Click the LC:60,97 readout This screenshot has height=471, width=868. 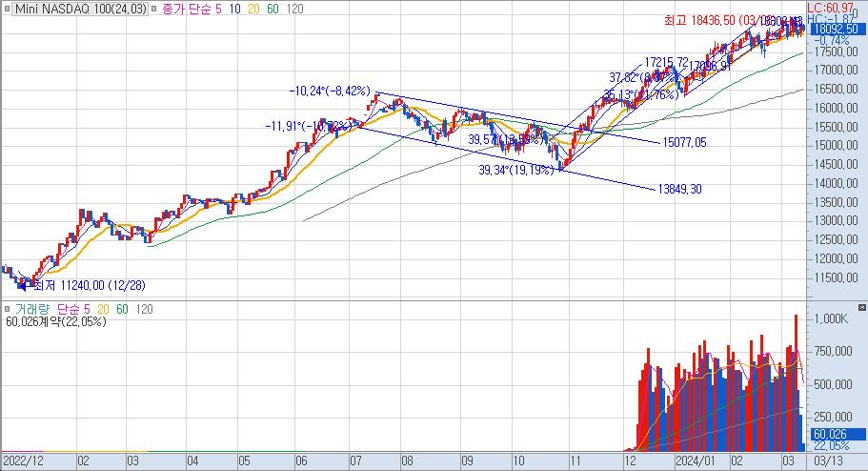click(830, 8)
